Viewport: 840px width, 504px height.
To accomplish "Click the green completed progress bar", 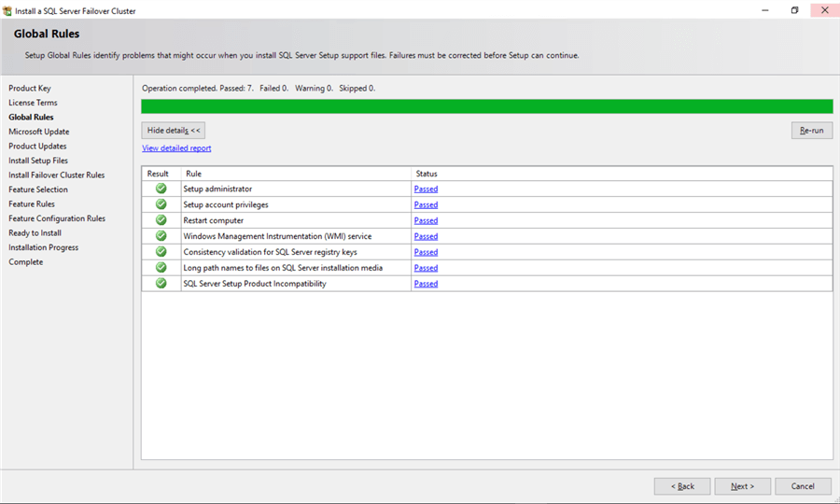I will (487, 106).
